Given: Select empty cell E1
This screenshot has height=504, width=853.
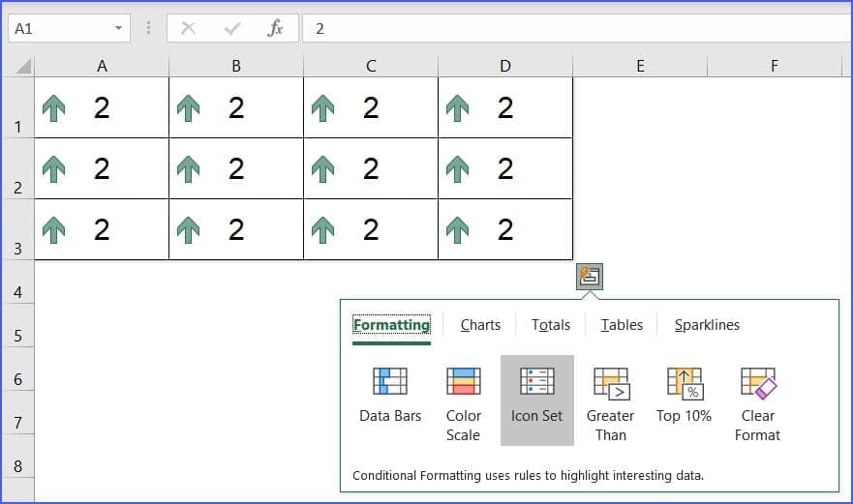Looking at the screenshot, I should 640,107.
